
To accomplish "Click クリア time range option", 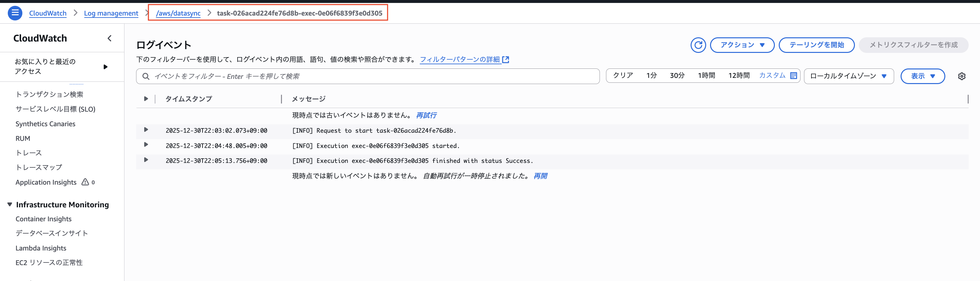I will [623, 75].
